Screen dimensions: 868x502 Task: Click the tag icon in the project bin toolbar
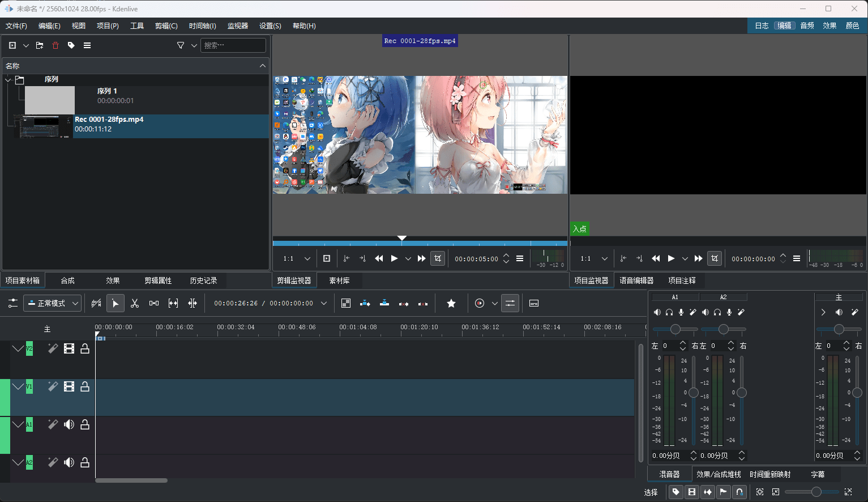pyautogui.click(x=70, y=45)
